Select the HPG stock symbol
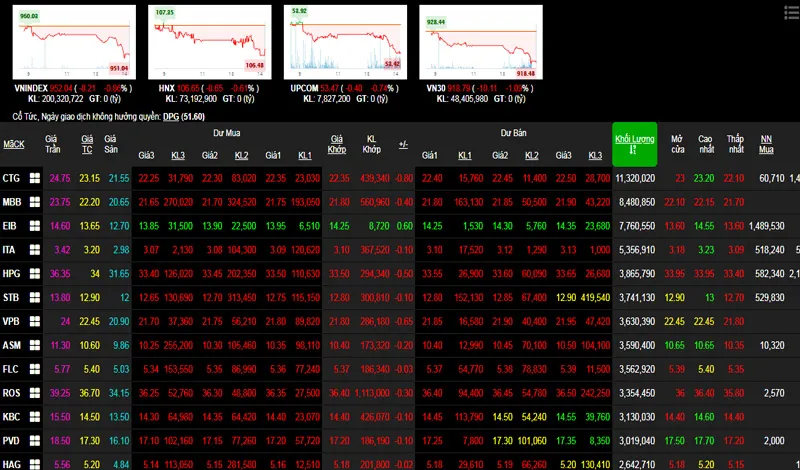This screenshot has height=470, width=800. point(11,274)
